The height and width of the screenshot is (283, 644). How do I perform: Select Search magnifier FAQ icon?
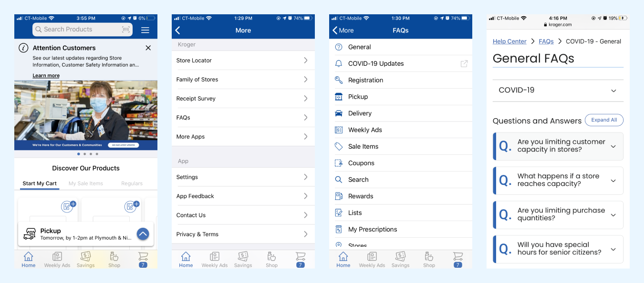pos(339,180)
